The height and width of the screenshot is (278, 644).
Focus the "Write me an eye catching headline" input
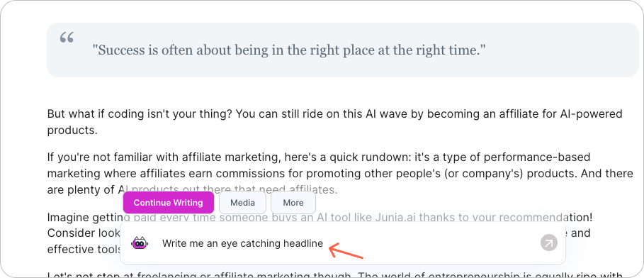342,243
